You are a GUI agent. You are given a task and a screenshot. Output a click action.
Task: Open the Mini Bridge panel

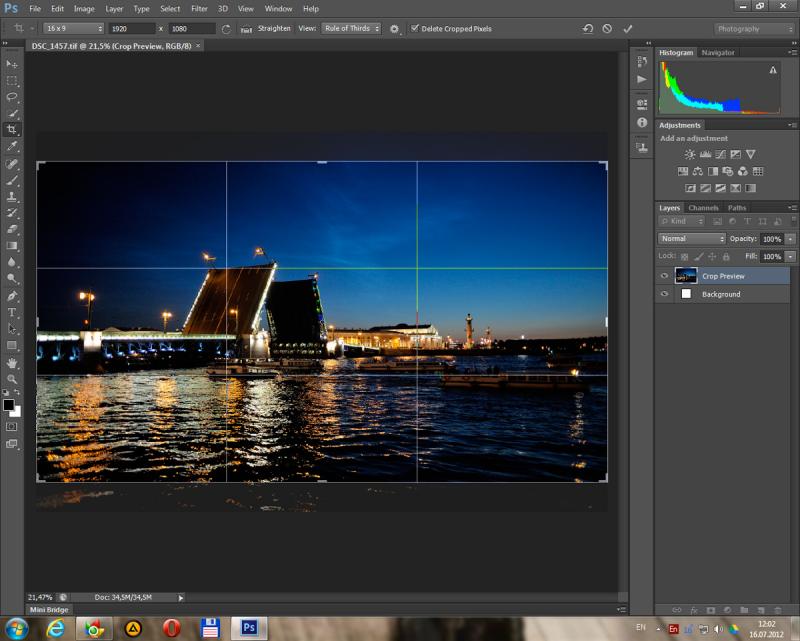click(x=49, y=609)
